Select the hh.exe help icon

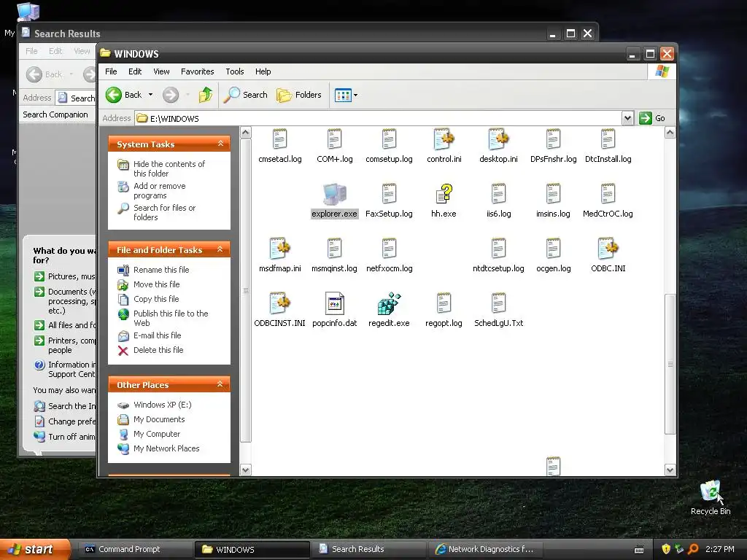(444, 194)
